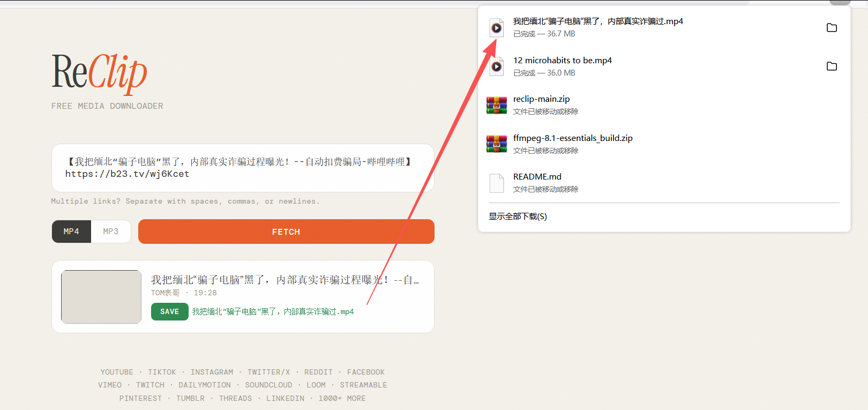
Task: Click the reclip-main.zip archive icon
Action: [497, 105]
